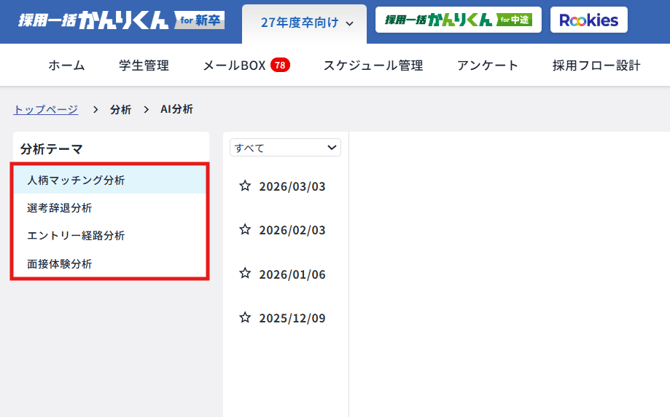Click the red 78 unread badge
The image size is (670, 417).
pos(280,66)
